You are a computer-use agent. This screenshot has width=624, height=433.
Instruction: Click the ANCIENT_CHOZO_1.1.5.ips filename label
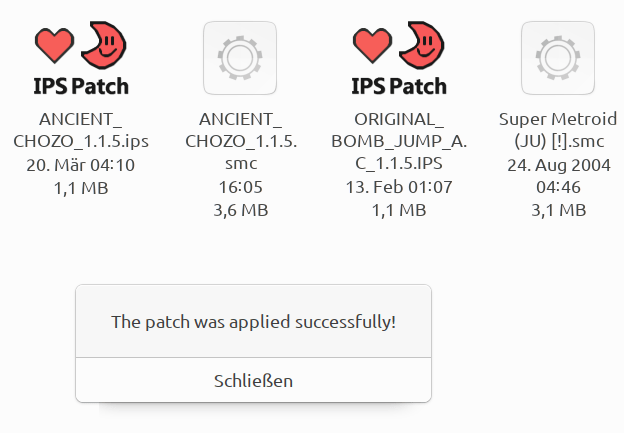[81, 129]
